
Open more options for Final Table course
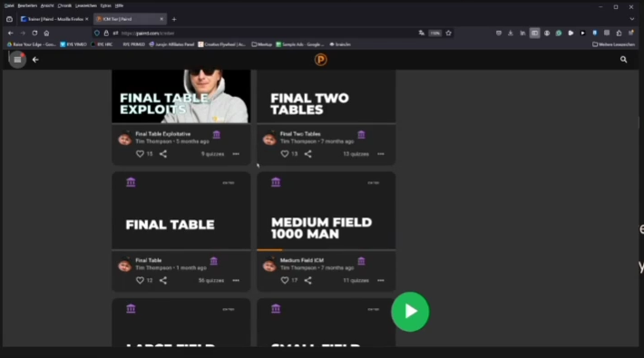(236, 280)
